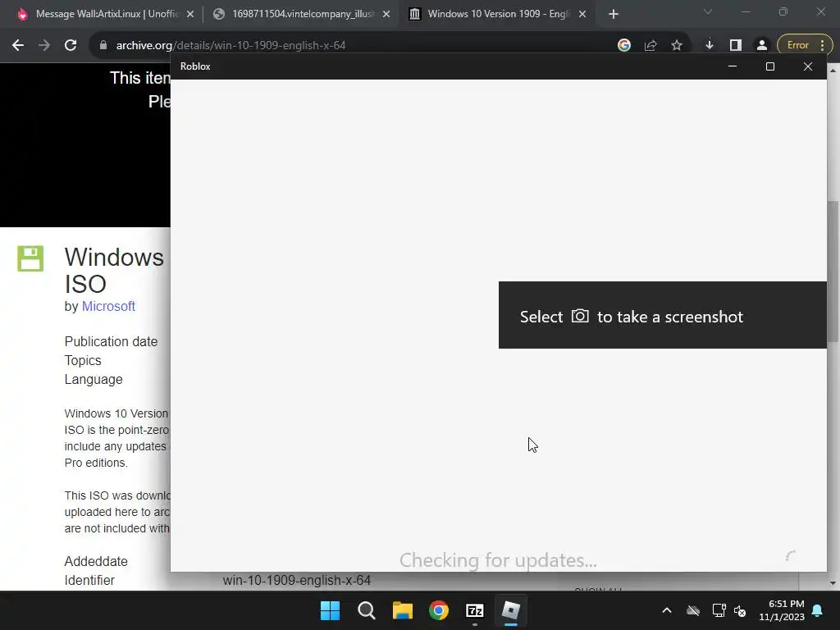Show hidden system tray icons
840x630 pixels.
pos(667,610)
